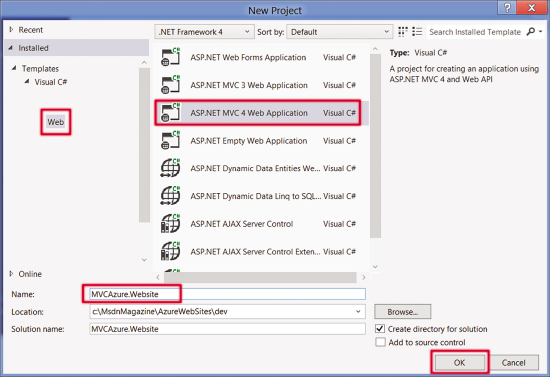The height and width of the screenshot is (377, 550).
Task: Expand the Recent section
Action: tap(11, 30)
